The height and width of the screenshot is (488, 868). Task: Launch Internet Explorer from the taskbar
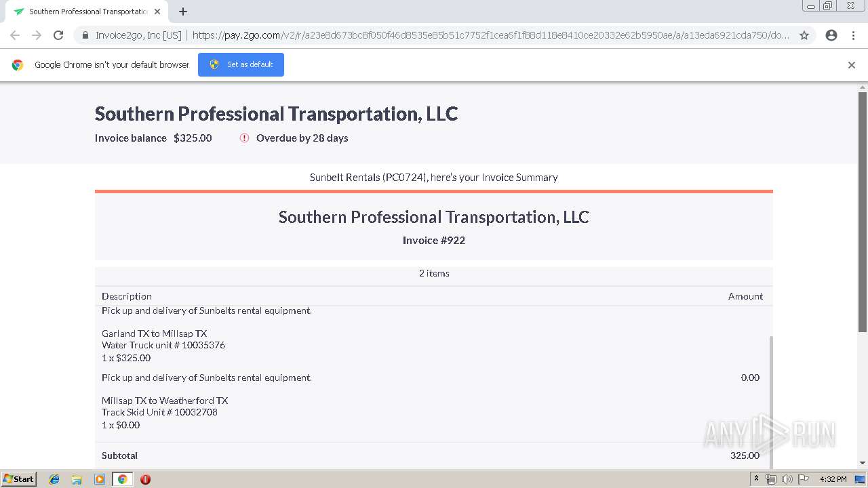pos(54,479)
